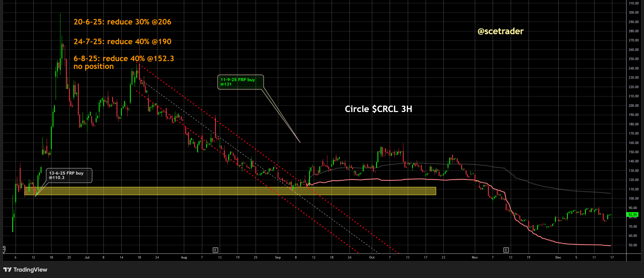Viewport: 644px width, 278px height.
Task: Click the '11' date label on the time axis
Action: 594,257
